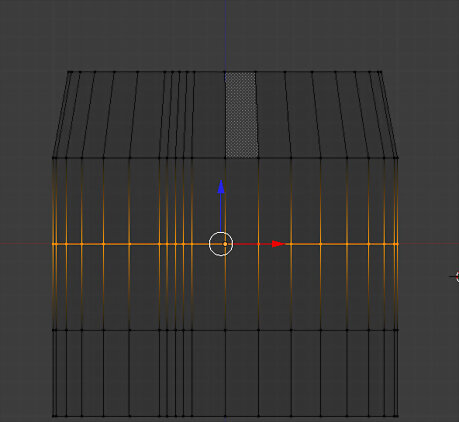This screenshot has height=422, width=459.
Task: Select the top edge vertex above the shaded face's left side
Action: 225,71
